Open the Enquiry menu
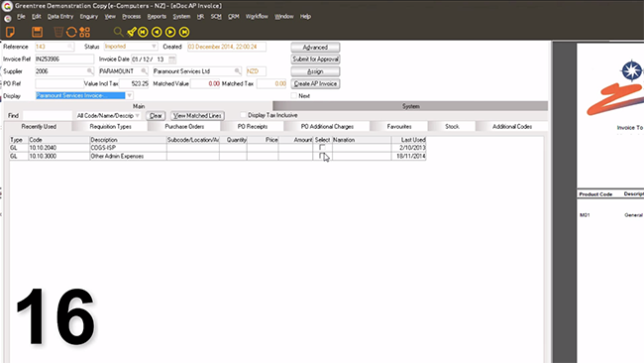This screenshot has height=363, width=644. (89, 17)
